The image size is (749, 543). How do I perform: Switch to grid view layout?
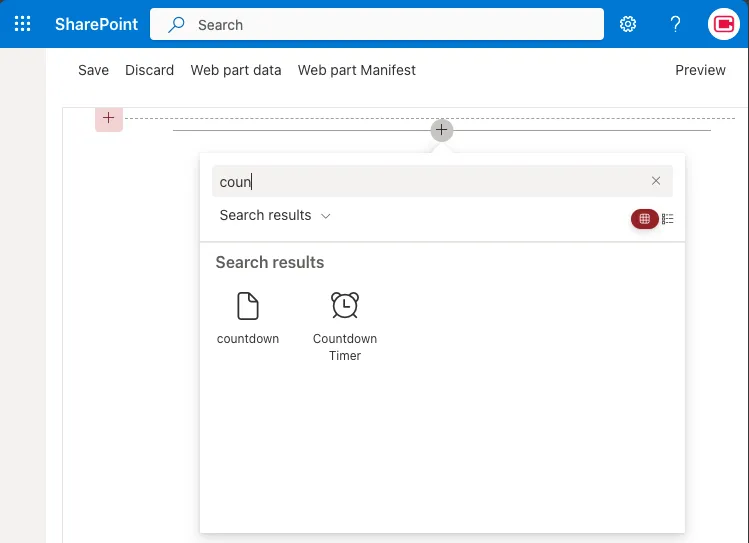click(644, 219)
